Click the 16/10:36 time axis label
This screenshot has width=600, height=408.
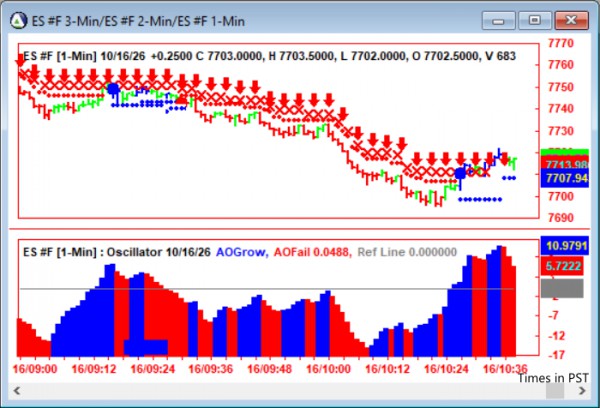pos(505,369)
